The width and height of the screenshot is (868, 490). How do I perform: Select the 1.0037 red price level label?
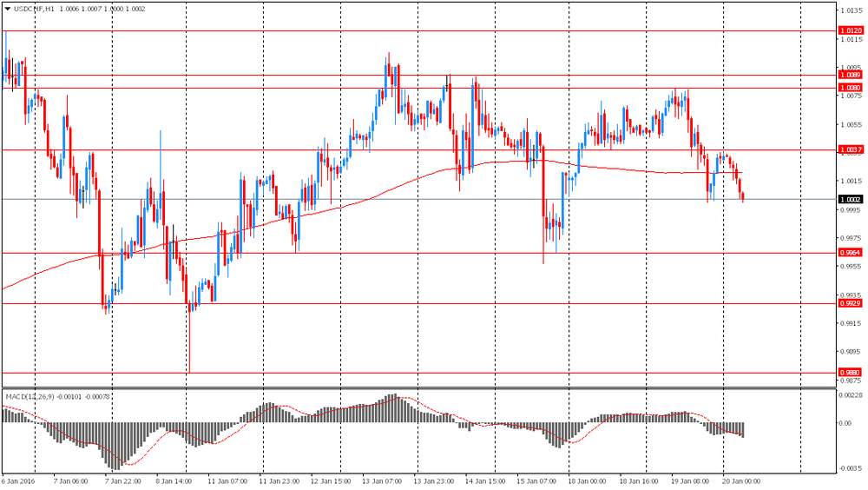(x=851, y=150)
